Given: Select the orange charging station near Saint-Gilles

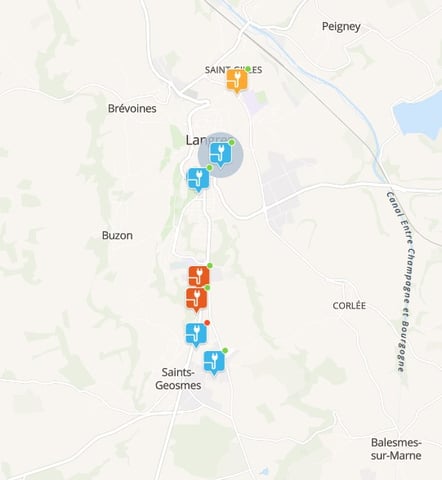Looking at the screenshot, I should click(x=237, y=81).
